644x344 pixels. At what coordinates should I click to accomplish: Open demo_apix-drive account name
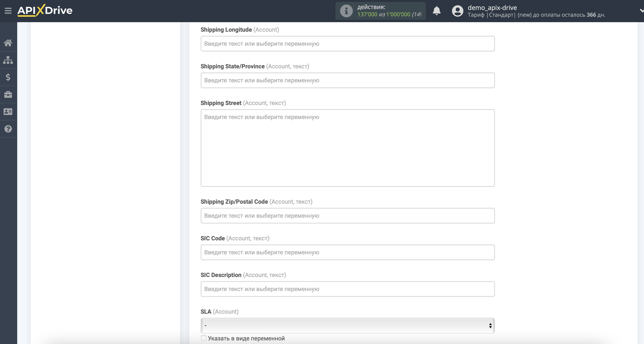point(492,7)
